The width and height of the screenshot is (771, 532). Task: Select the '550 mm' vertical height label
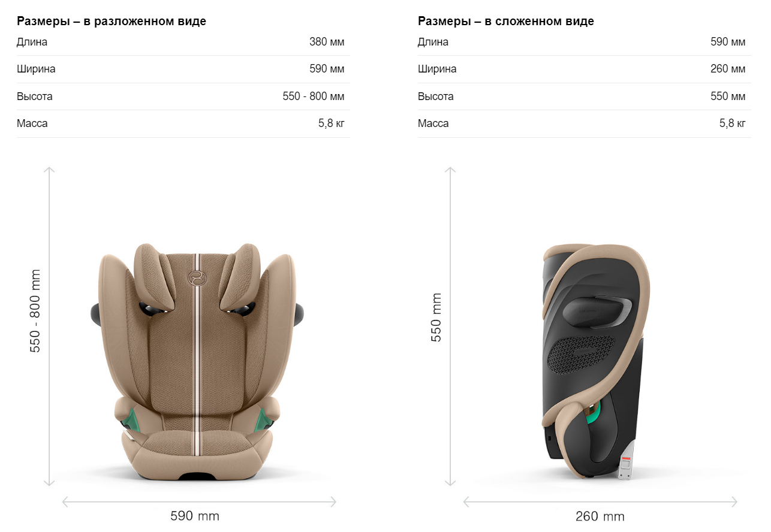[x=436, y=318]
